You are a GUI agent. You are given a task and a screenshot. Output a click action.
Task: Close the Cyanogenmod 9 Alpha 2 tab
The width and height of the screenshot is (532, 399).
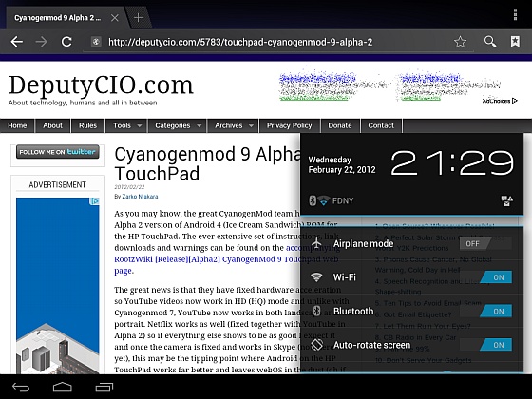pos(115,18)
